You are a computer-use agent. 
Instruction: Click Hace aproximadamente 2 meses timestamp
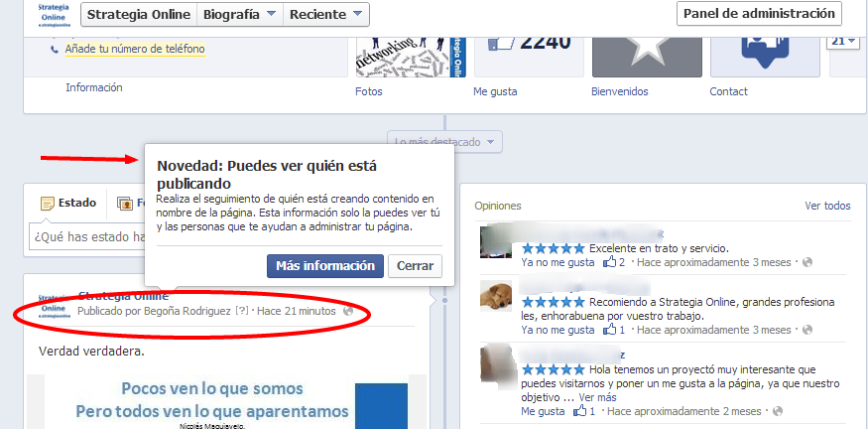click(684, 411)
